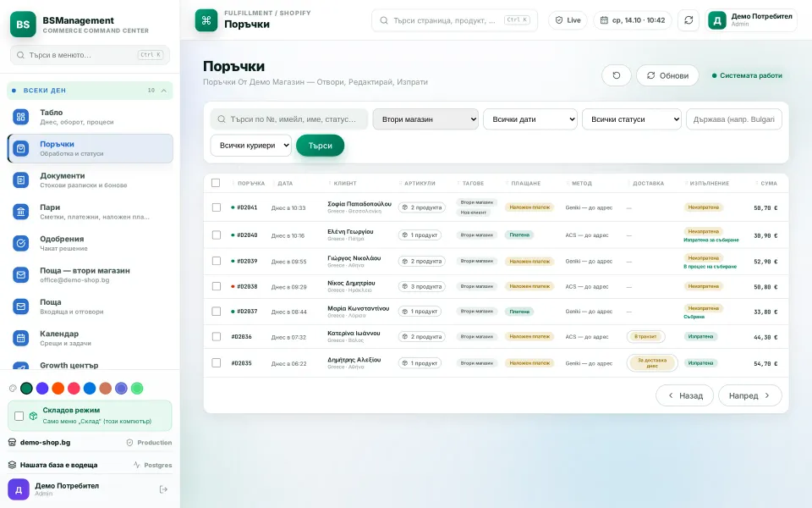Screen dimensions: 812x508
Task: Open the Демо Потребител top-bar profile
Action: point(751,20)
